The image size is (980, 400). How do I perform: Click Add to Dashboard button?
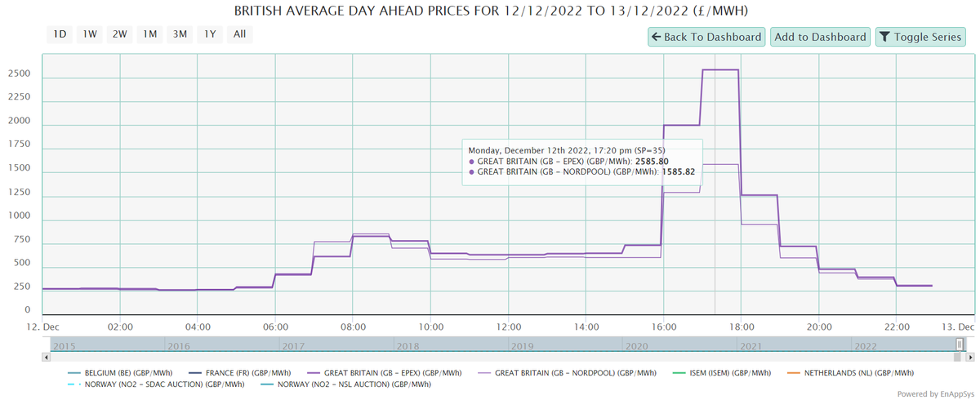point(820,37)
